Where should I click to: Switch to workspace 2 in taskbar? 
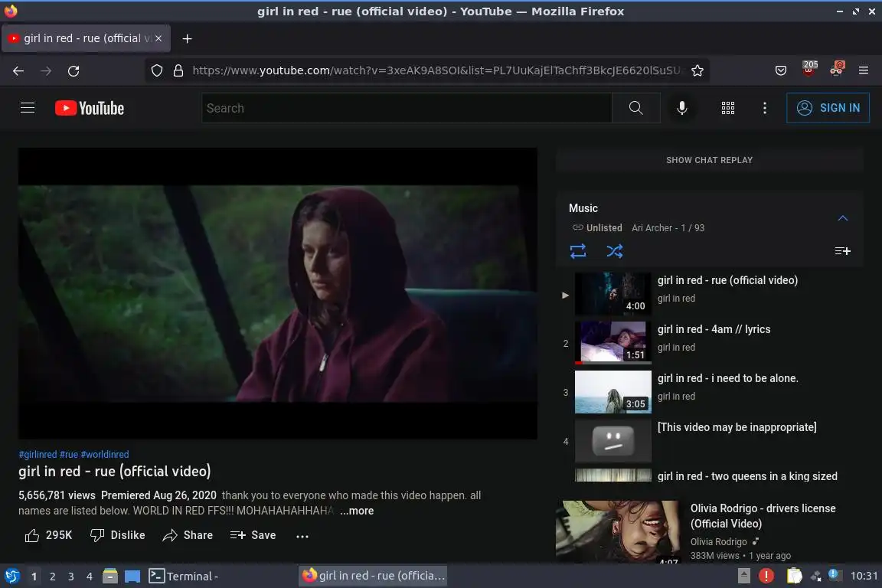[x=52, y=577]
